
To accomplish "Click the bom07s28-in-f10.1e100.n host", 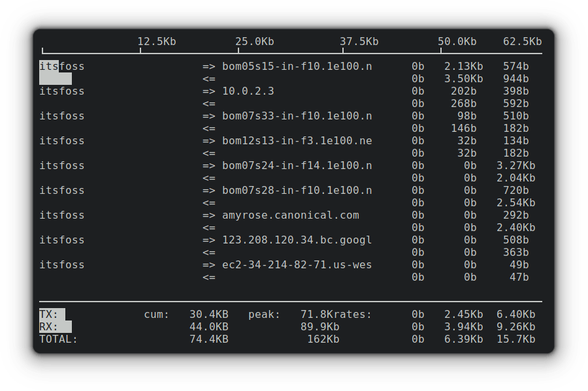I will [297, 191].
